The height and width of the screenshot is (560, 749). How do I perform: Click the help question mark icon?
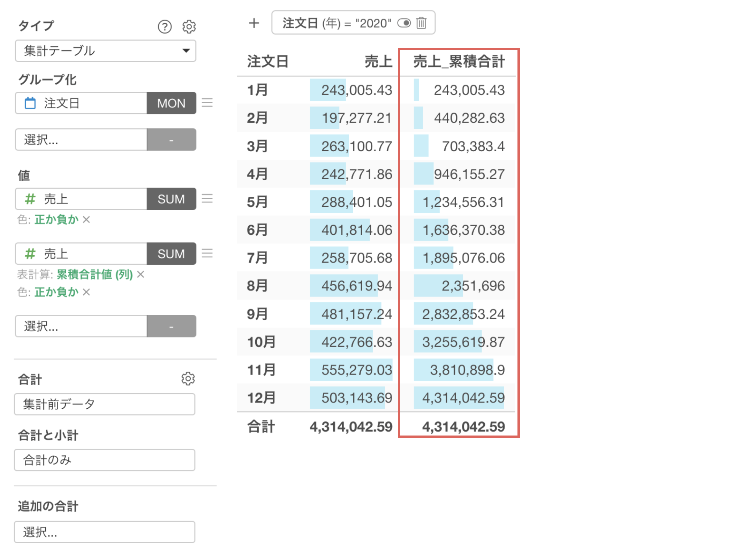pos(165,27)
